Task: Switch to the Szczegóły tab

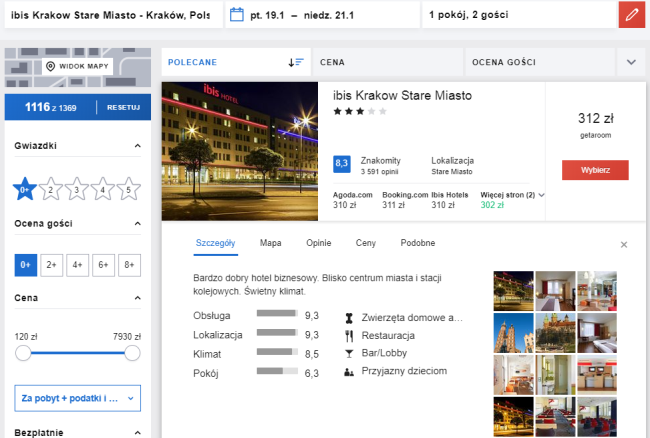Action: pos(216,243)
